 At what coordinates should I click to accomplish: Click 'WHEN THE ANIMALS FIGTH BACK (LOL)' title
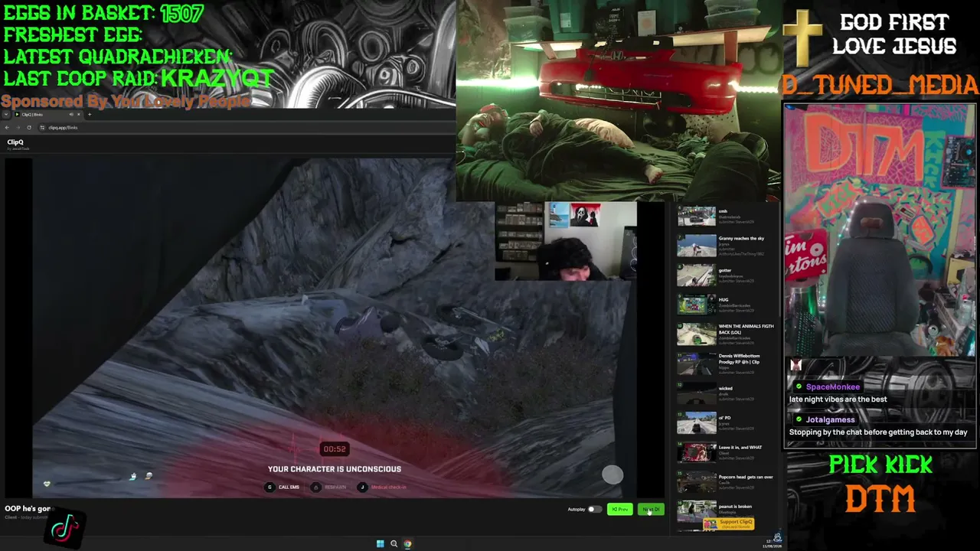click(x=746, y=329)
